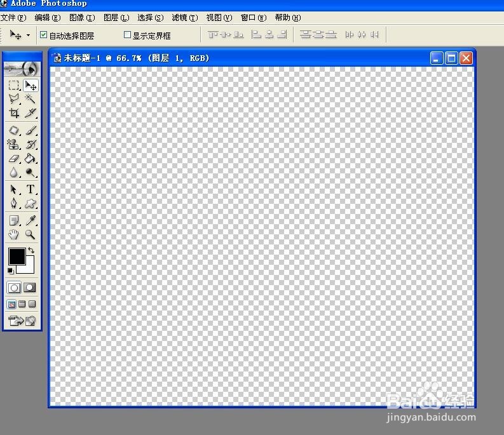
Task: Maximize the 未标题-1 document window
Action: pyautogui.click(x=451, y=58)
